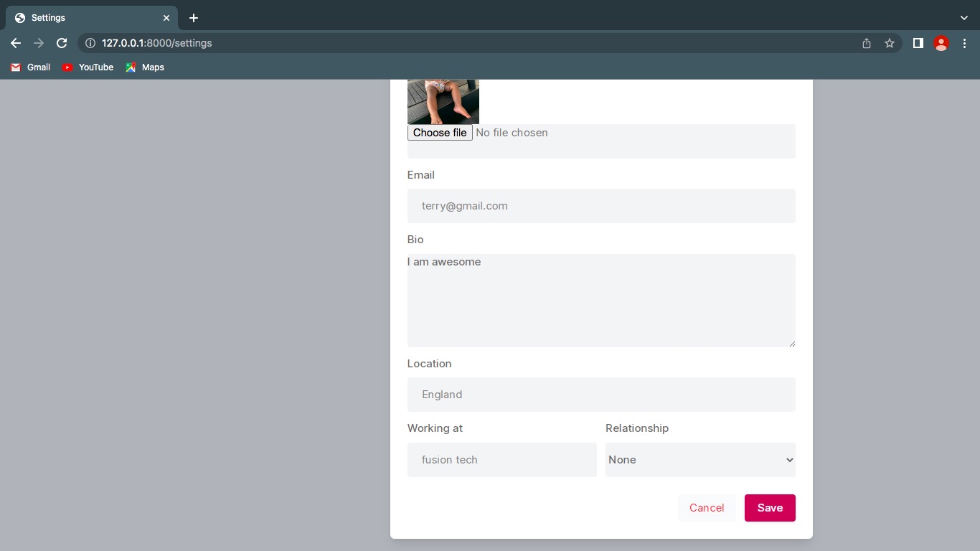This screenshot has width=980, height=551.
Task: Click the Location label
Action: click(x=429, y=364)
